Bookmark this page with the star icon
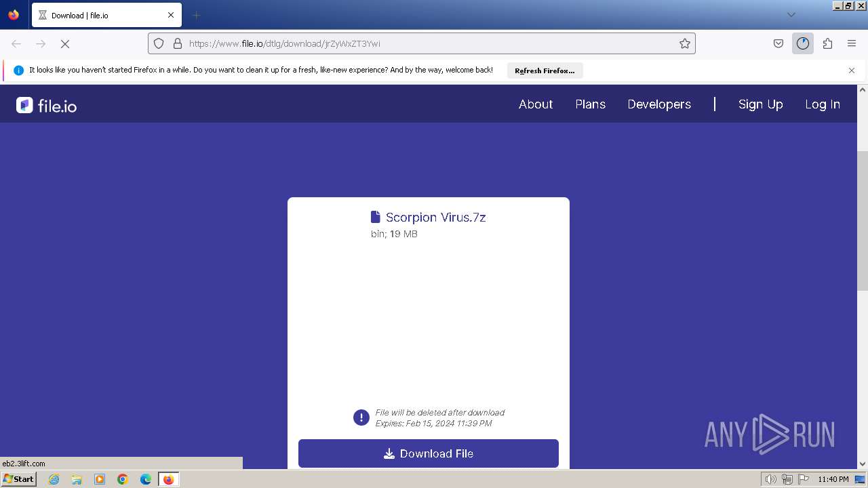This screenshot has height=488, width=868. [685, 43]
